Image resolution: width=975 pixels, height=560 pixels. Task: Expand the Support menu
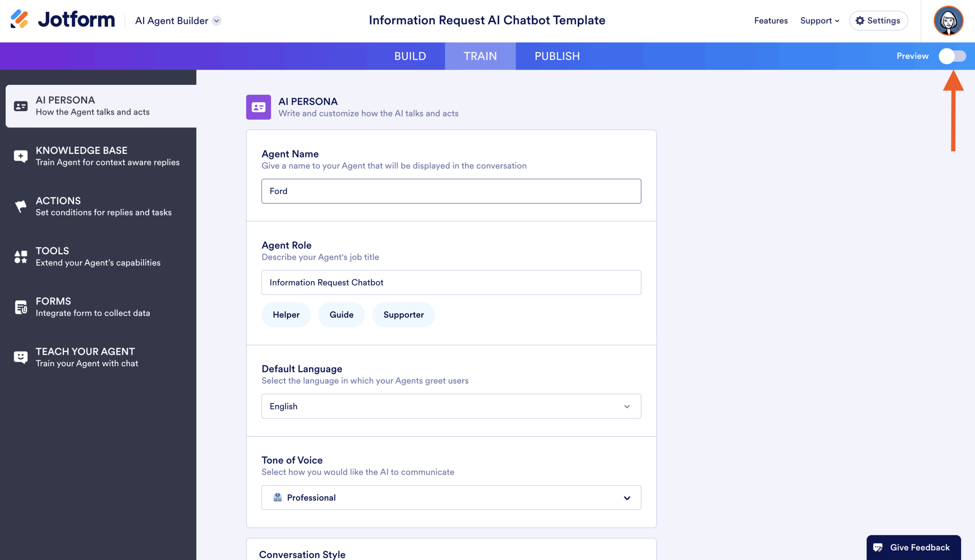[819, 21]
